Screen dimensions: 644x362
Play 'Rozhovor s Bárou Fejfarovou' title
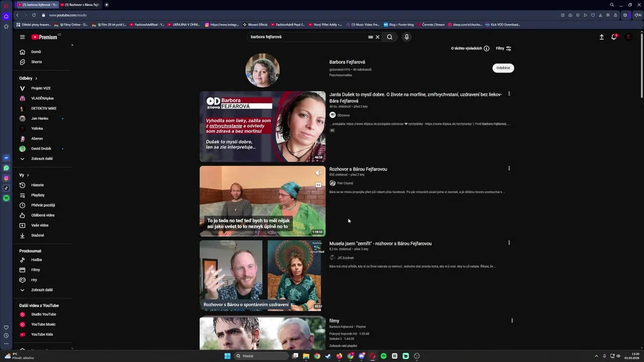pyautogui.click(x=358, y=169)
